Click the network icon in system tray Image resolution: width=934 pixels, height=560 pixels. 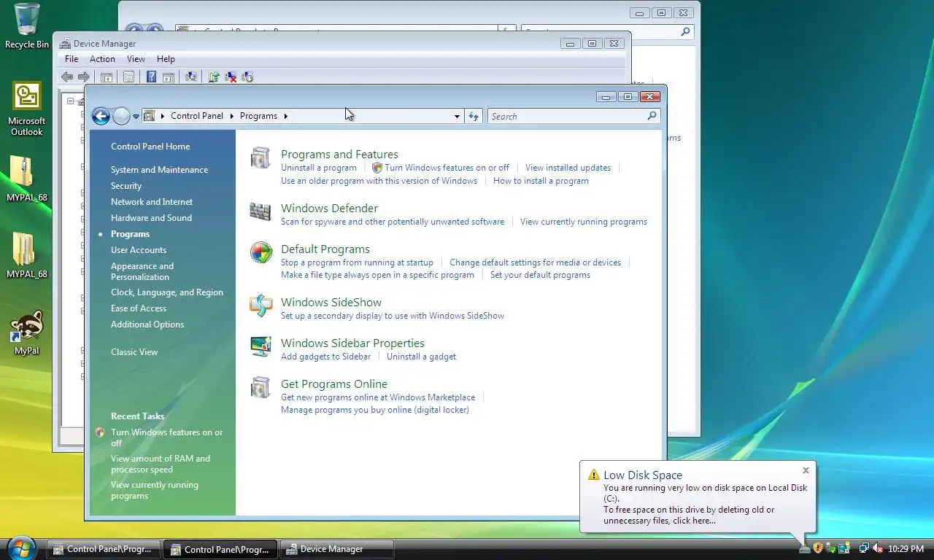[864, 548]
